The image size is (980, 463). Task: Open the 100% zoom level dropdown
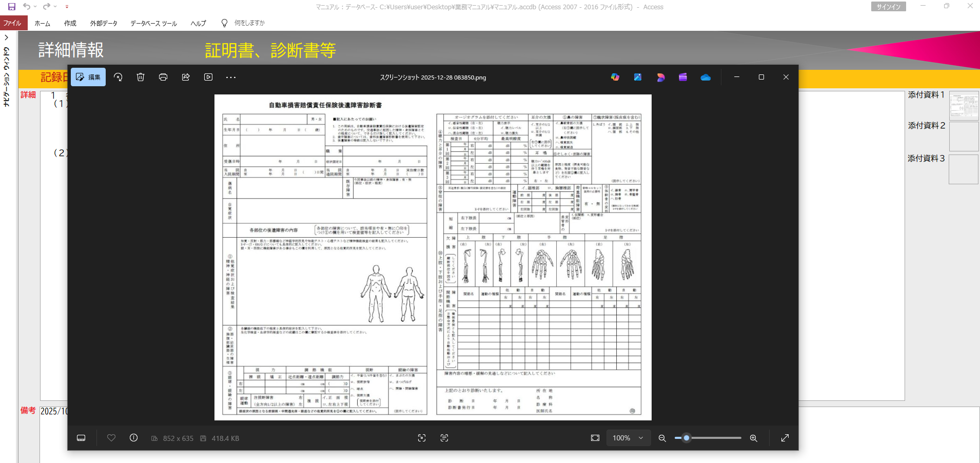coord(628,438)
